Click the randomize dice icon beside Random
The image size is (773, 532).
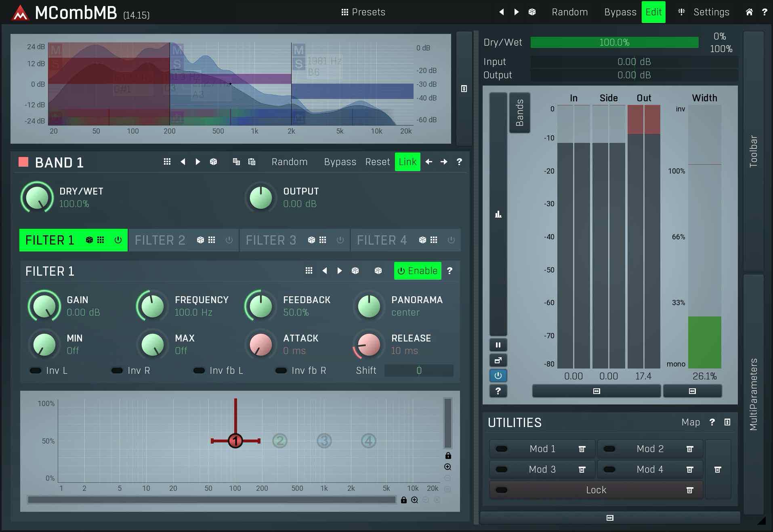pyautogui.click(x=532, y=12)
